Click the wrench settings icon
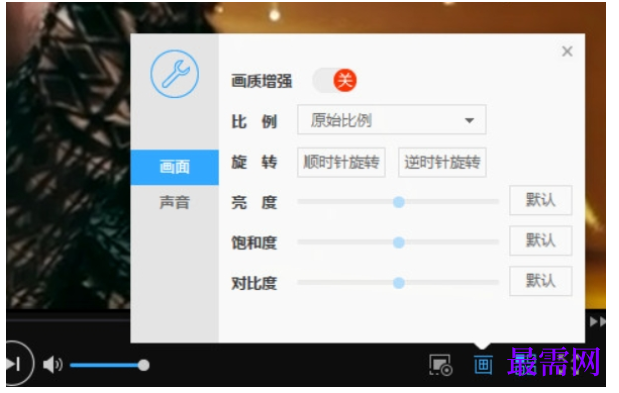619x393 pixels. [x=174, y=74]
